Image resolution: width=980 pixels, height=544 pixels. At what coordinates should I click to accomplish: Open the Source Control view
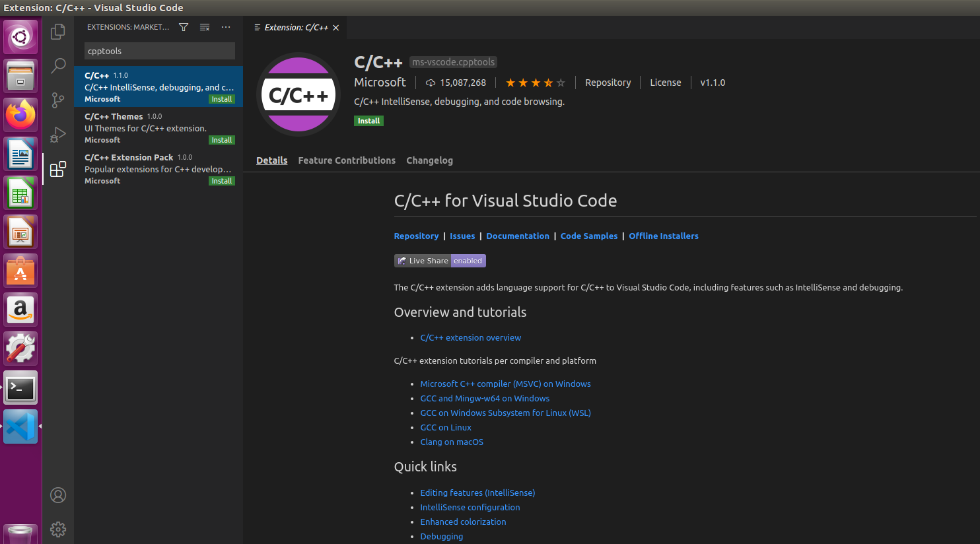click(x=58, y=100)
